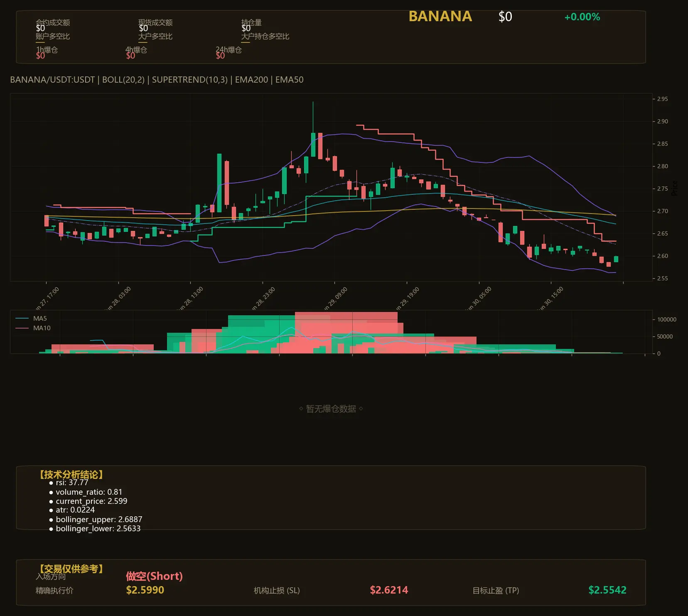688x616 pixels.
Task: Select the bollinger_lower: 2.5633 line
Action: pos(95,529)
